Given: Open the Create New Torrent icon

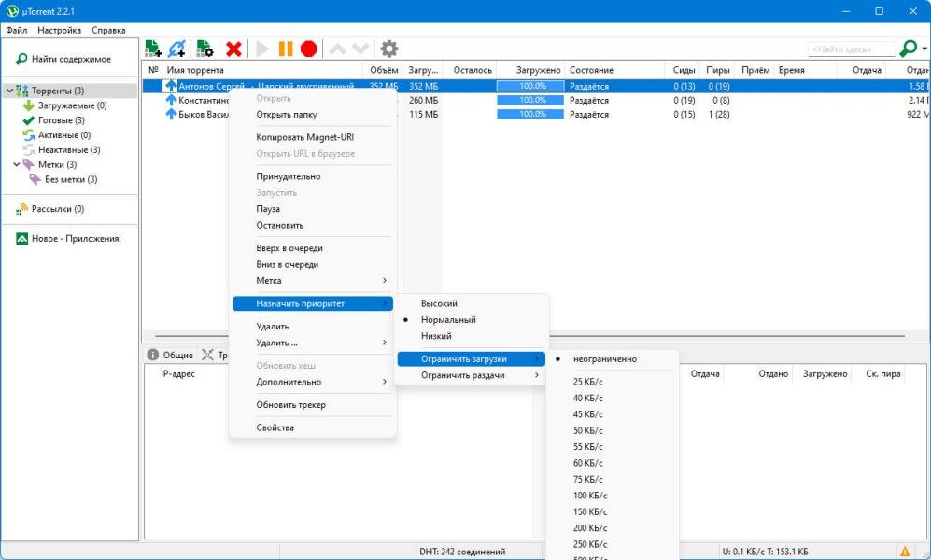Looking at the screenshot, I should 205,49.
